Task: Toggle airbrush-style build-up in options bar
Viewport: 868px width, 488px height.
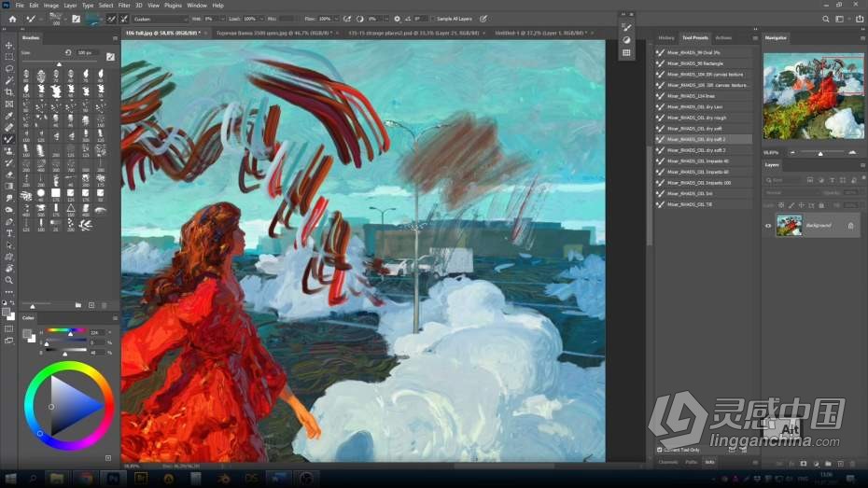Action: tap(347, 19)
